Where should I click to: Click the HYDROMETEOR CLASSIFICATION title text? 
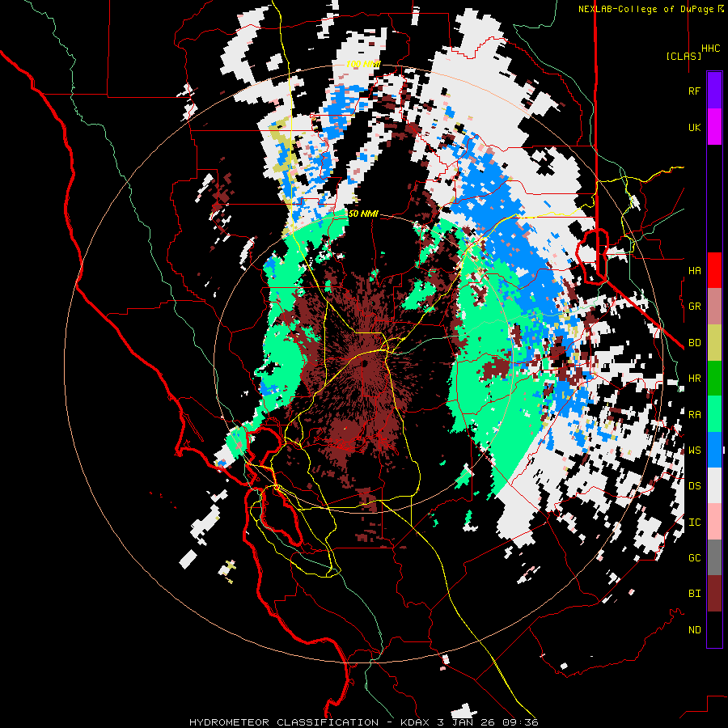tap(284, 722)
